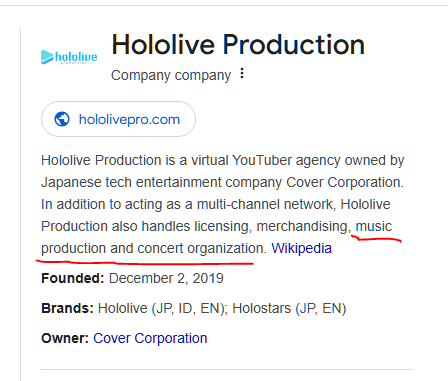The width and height of the screenshot is (448, 381).
Task: Open the hololive logo image
Action: pos(69,57)
